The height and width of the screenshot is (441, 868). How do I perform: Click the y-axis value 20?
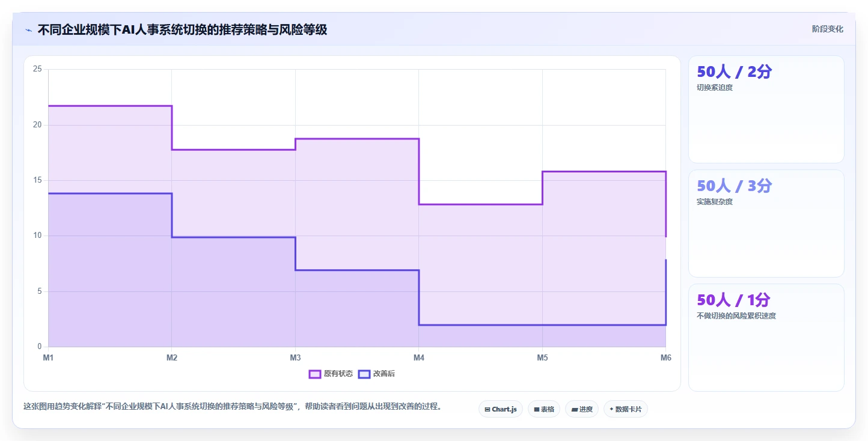coord(37,125)
